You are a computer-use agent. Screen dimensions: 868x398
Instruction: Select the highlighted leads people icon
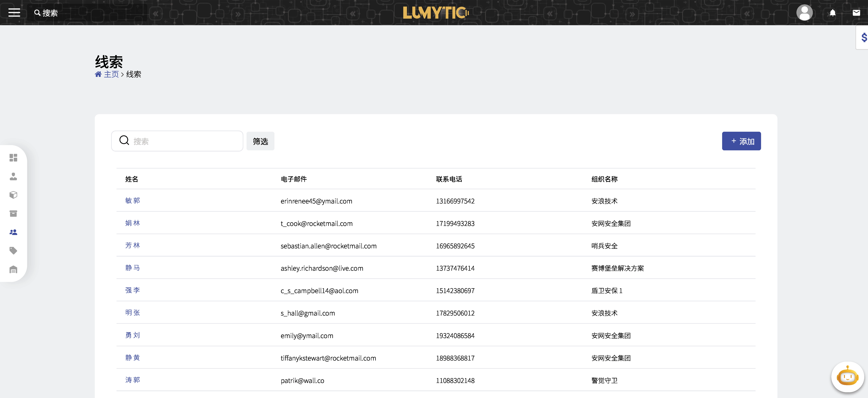13,232
